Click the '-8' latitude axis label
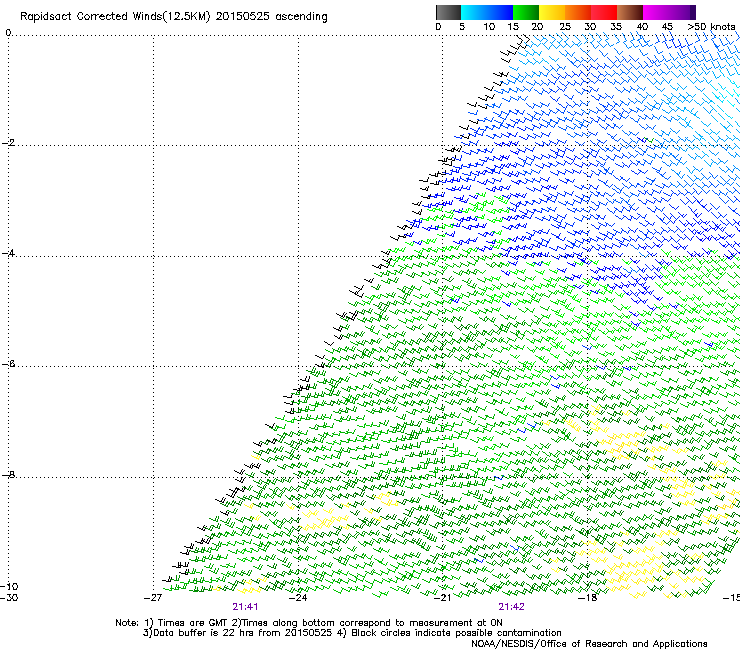 [8, 474]
